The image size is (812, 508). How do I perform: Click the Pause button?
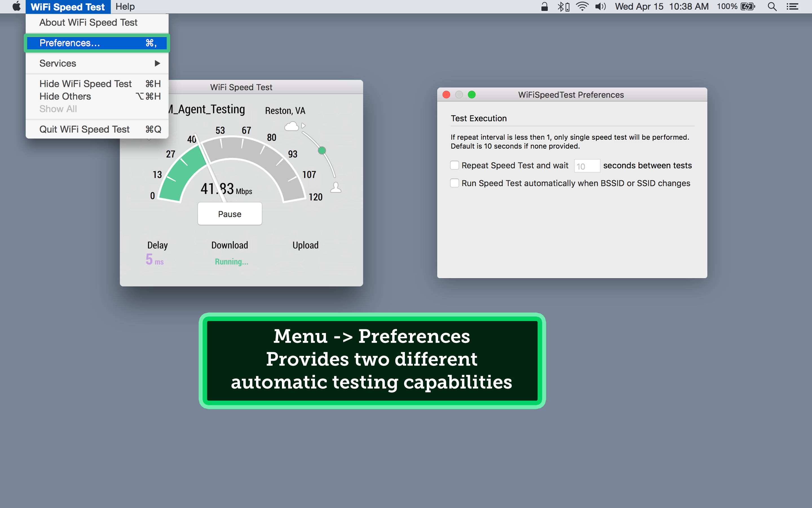pos(230,214)
